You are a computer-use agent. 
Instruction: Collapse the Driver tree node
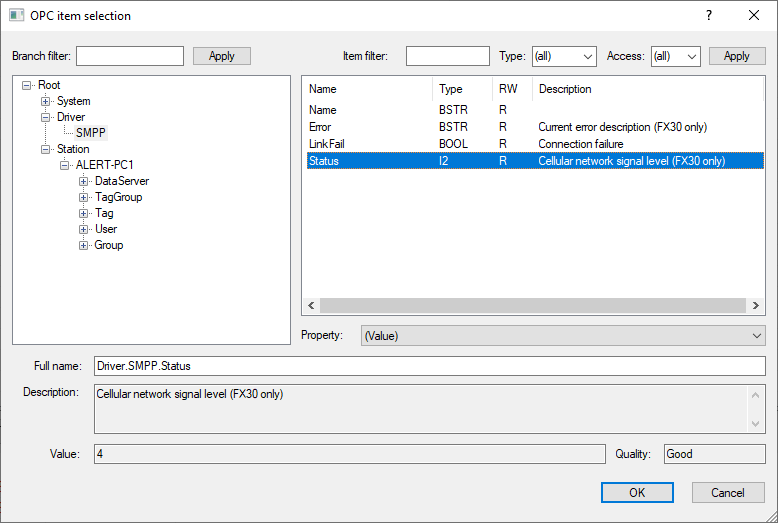(x=45, y=118)
